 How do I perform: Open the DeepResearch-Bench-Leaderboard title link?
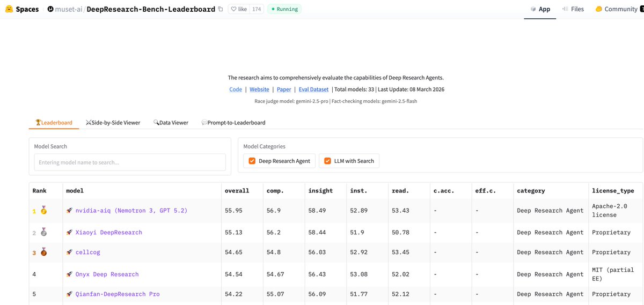tap(151, 9)
